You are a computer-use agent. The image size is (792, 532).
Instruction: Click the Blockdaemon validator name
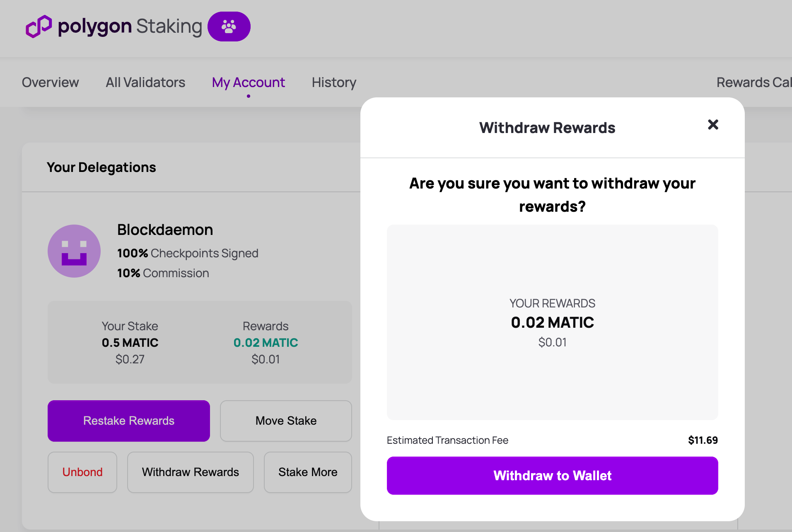tap(164, 230)
